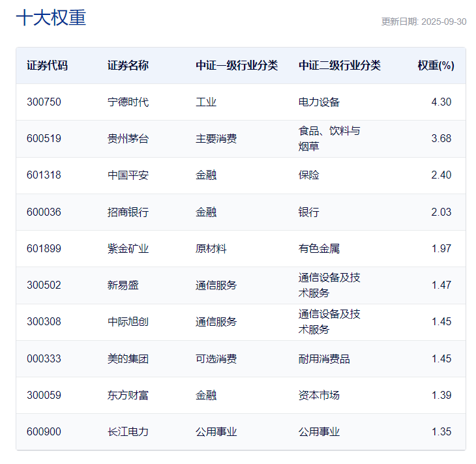
Task: Select security code 600036
Action: 44,212
